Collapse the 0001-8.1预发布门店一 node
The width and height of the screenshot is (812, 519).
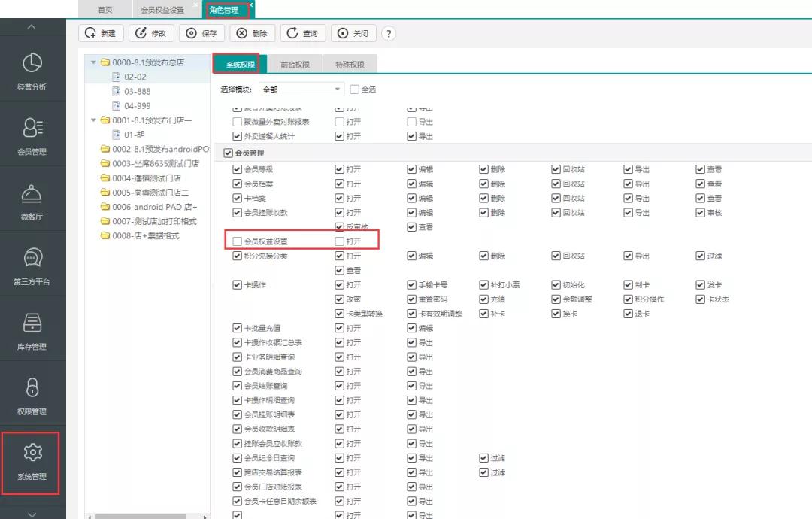point(93,120)
